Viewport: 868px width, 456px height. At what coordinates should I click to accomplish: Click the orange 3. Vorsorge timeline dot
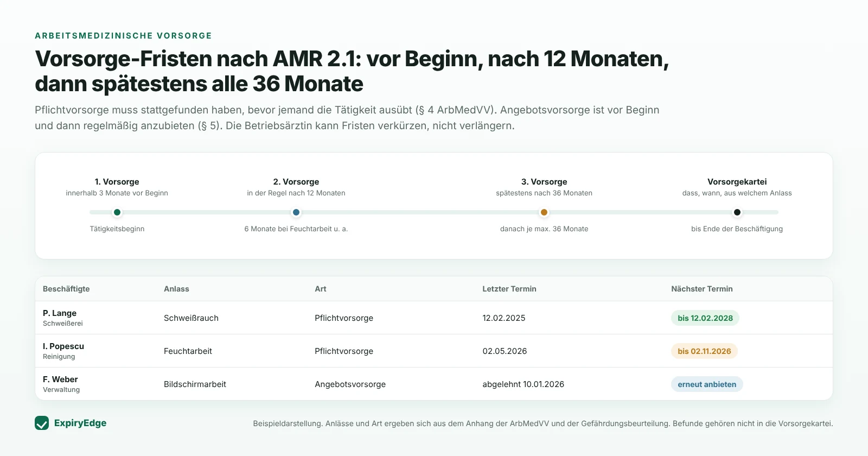click(544, 212)
